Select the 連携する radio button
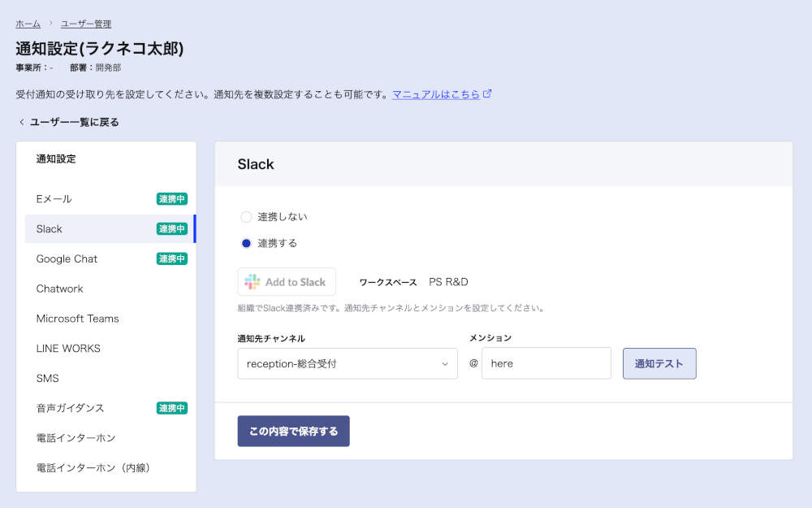Screen dimensions: 812x508 point(246,243)
